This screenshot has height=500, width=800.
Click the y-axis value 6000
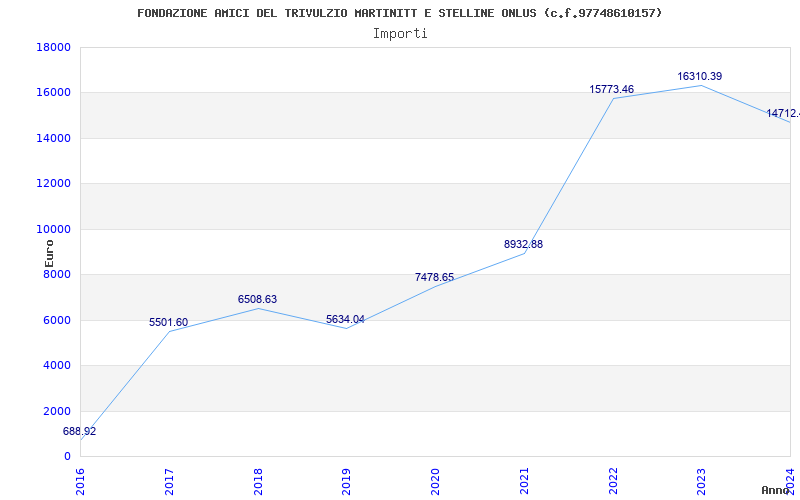57,320
